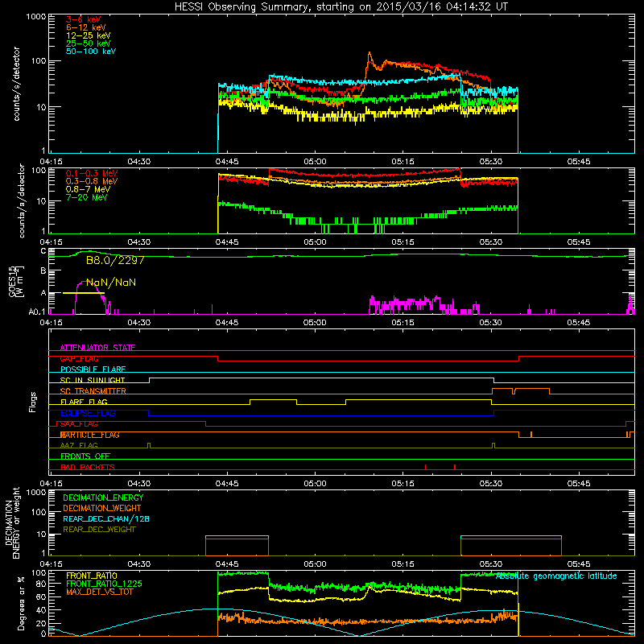Click the Absolute geomagnetic latitude label
644x644 pixels.
556,576
